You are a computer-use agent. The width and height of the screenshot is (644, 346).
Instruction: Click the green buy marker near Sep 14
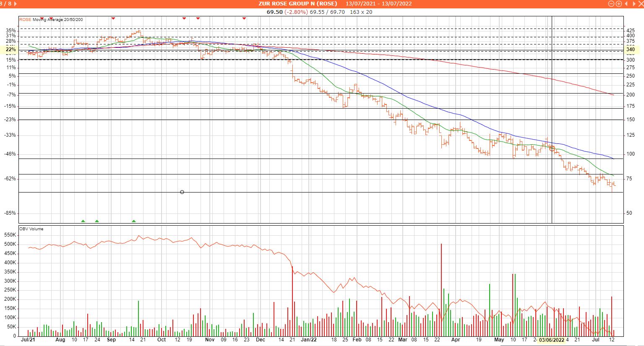[x=134, y=221]
